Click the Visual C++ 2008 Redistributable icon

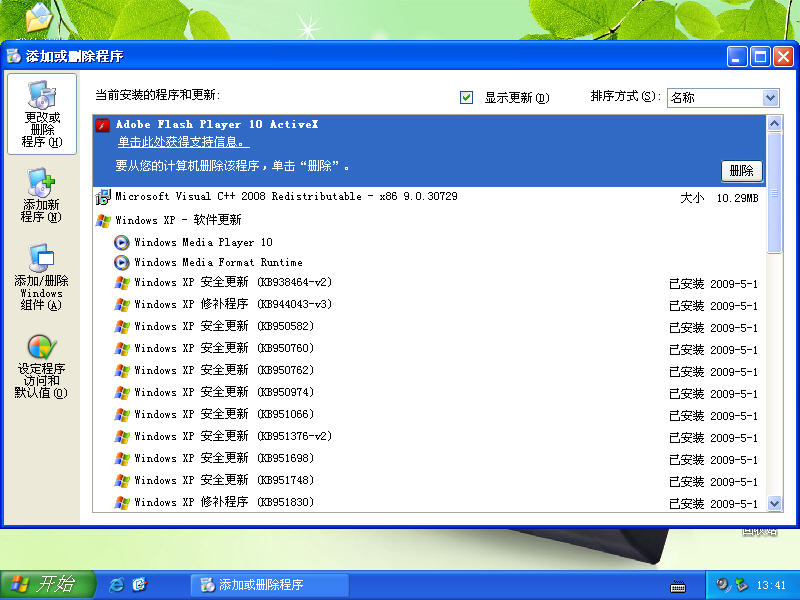point(103,197)
